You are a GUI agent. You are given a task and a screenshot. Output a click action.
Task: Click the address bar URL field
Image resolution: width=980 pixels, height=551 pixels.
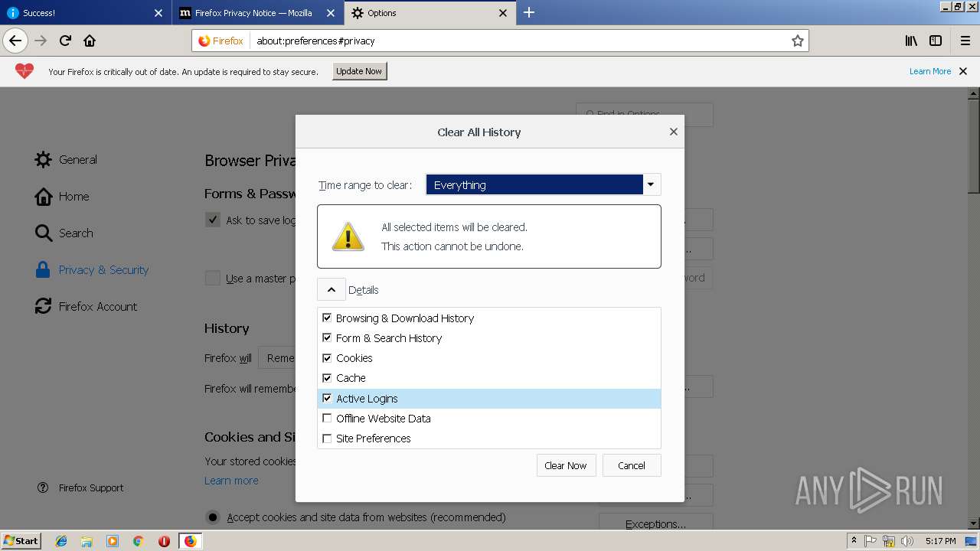coord(521,41)
